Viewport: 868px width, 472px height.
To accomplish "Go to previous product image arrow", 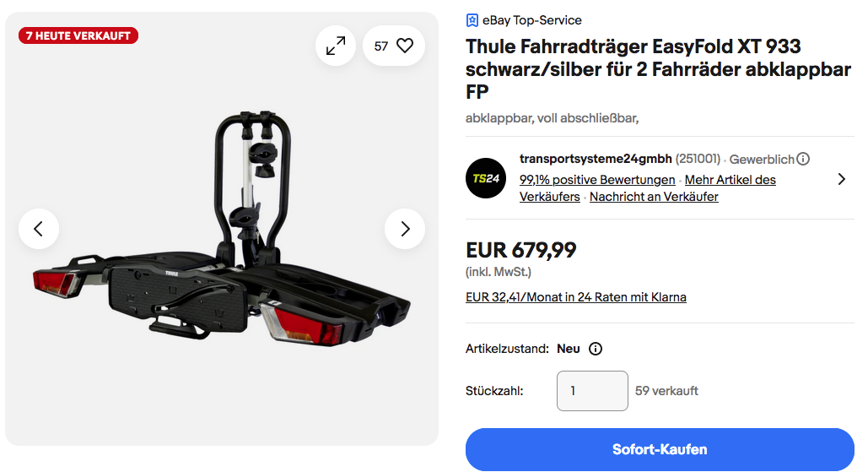I will coord(39,229).
